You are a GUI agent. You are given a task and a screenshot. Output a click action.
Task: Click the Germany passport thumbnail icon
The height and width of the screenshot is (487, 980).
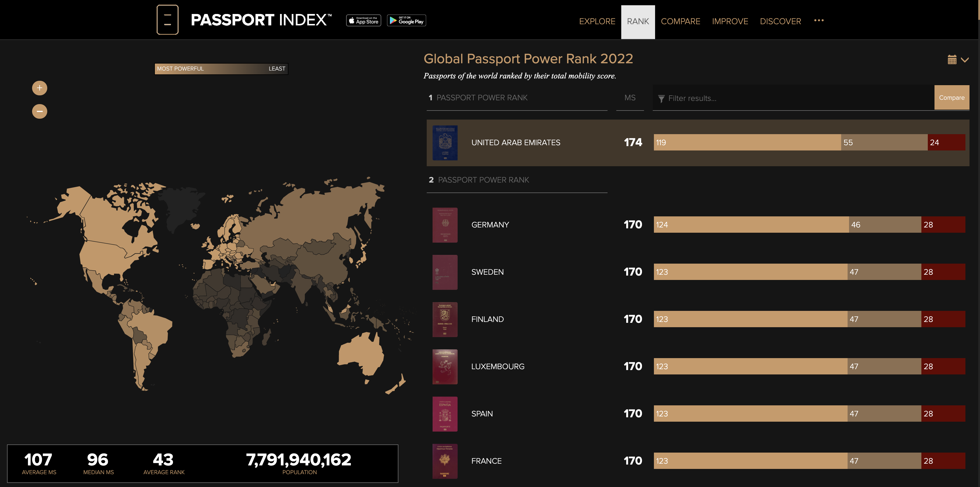pos(445,225)
